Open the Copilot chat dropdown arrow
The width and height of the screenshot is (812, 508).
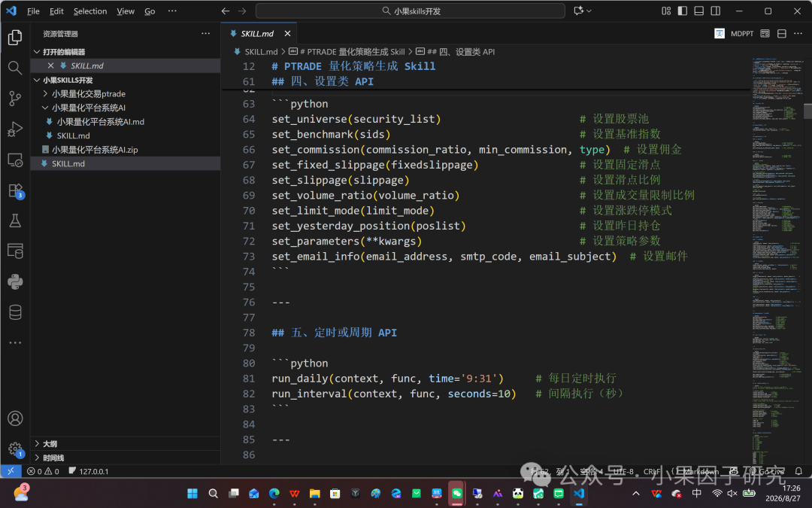589,11
